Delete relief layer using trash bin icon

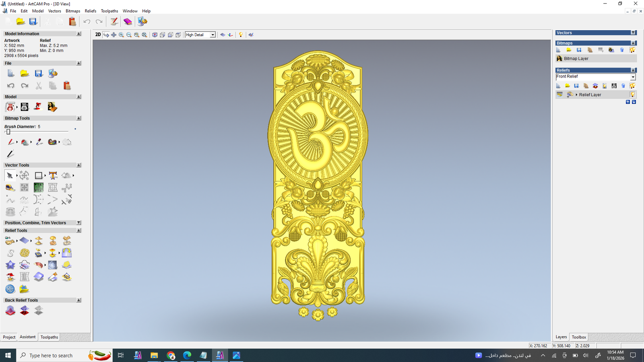pos(623,86)
